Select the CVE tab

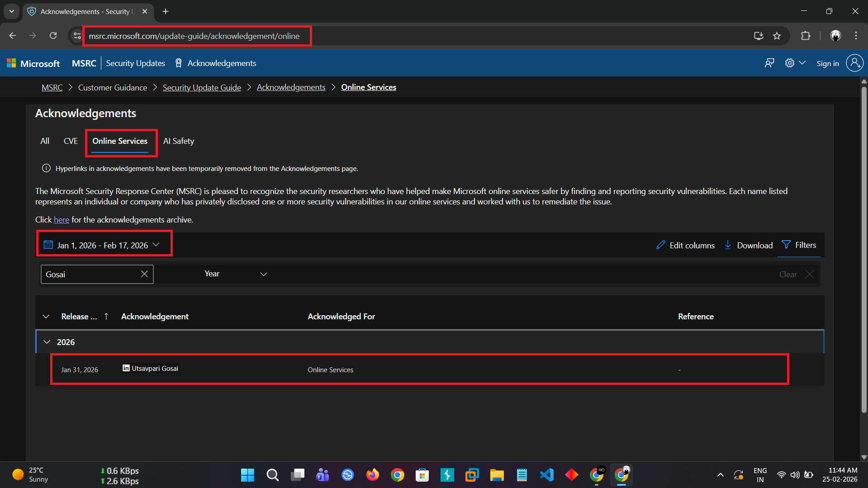(71, 141)
